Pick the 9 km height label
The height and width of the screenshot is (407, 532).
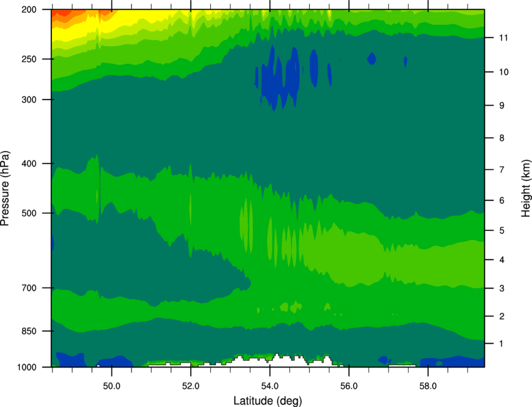501,106
